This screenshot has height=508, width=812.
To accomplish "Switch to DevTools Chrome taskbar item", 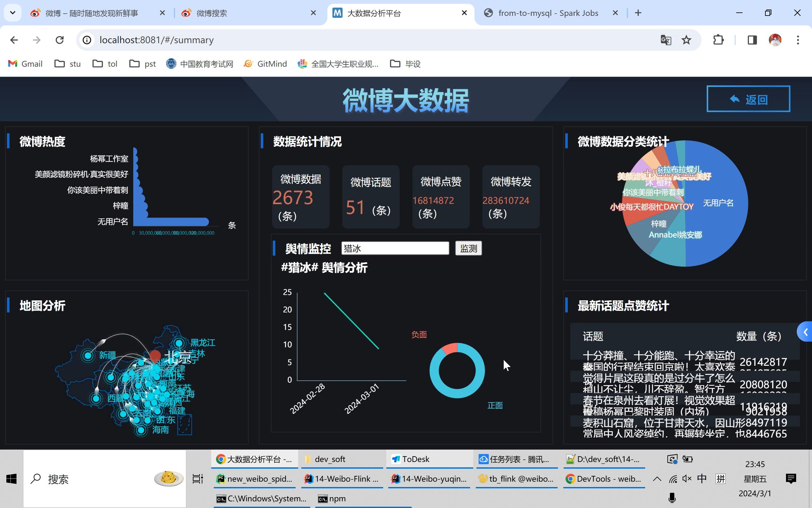I will coord(604,479).
